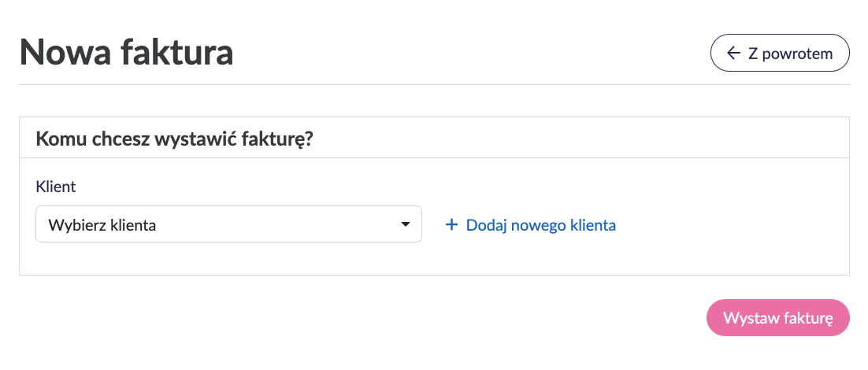The height and width of the screenshot is (370, 868).
Task: Click the plus icon for new client
Action: (451, 225)
